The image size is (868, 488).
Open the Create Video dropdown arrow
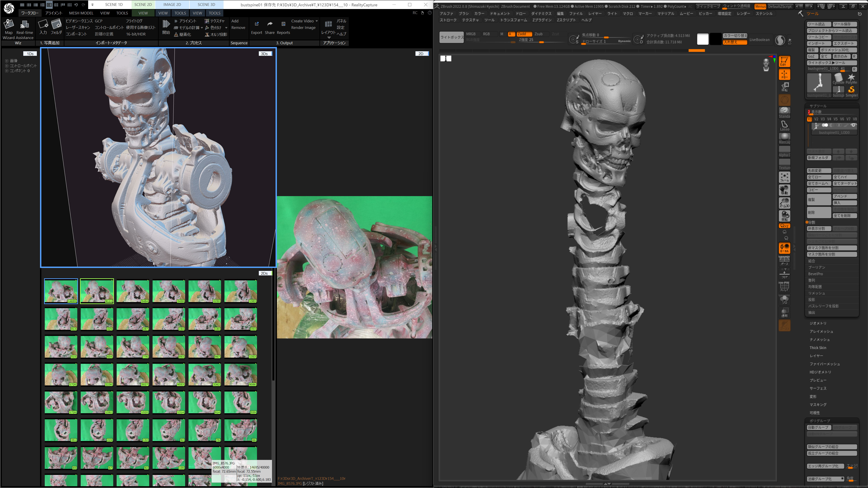point(317,21)
